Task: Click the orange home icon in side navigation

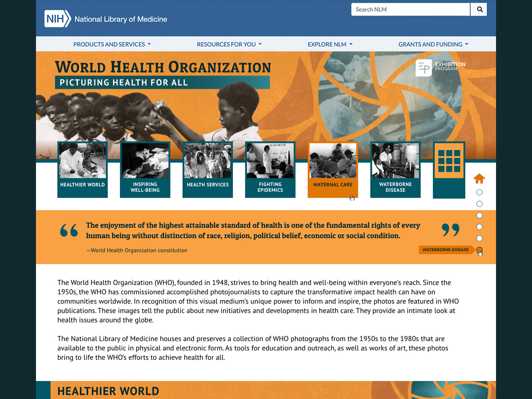Action: tap(479, 178)
